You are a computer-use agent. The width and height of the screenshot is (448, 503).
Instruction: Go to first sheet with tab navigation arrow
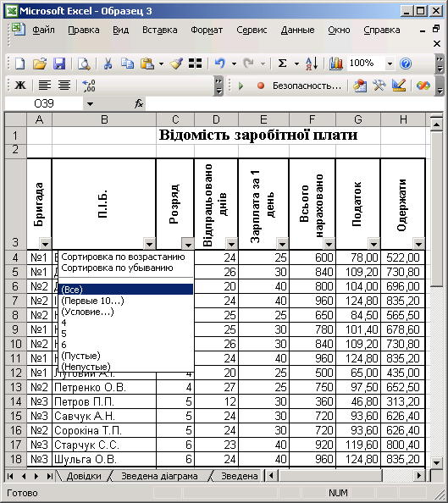pyautogui.click(x=10, y=476)
